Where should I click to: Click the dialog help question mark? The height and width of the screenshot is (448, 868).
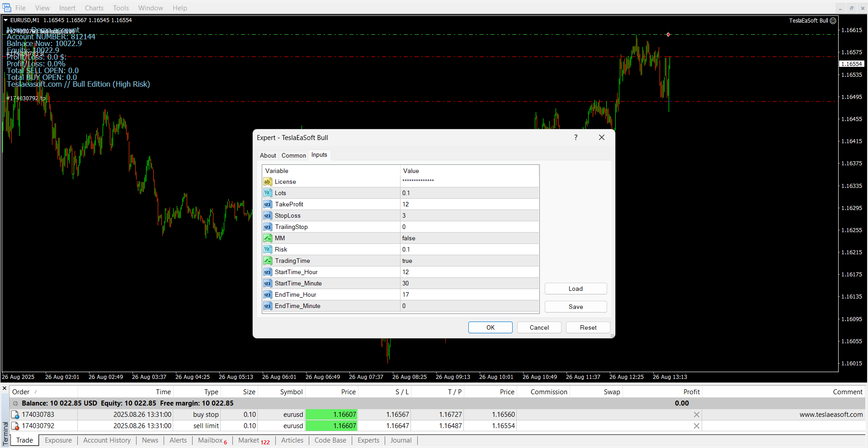point(576,137)
